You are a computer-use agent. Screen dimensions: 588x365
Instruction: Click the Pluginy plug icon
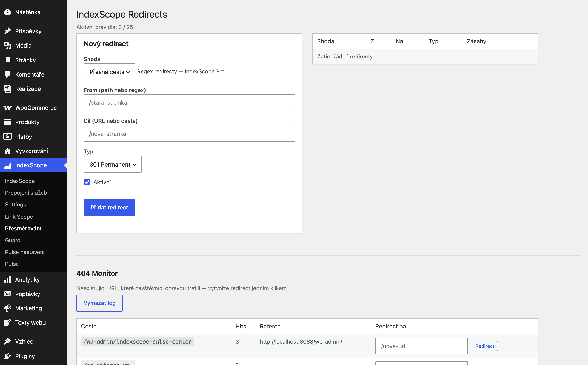(8, 356)
